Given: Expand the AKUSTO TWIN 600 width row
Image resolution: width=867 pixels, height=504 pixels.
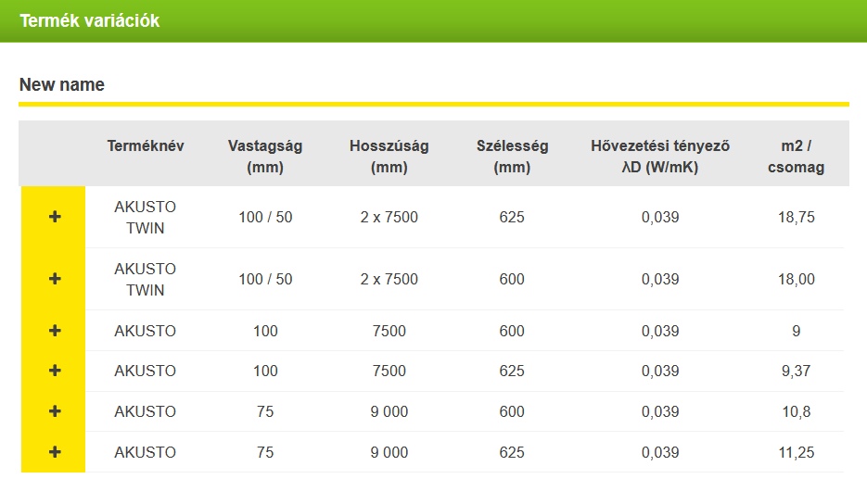Looking at the screenshot, I should click(54, 279).
